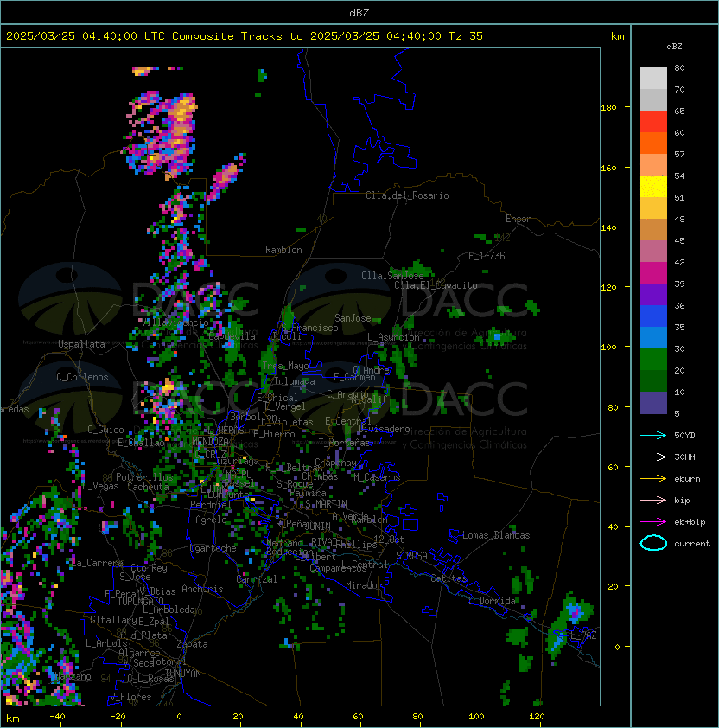This screenshot has height=728, width=719.
Task: Click the -40 km horizontal axis tick
Action: (x=57, y=717)
